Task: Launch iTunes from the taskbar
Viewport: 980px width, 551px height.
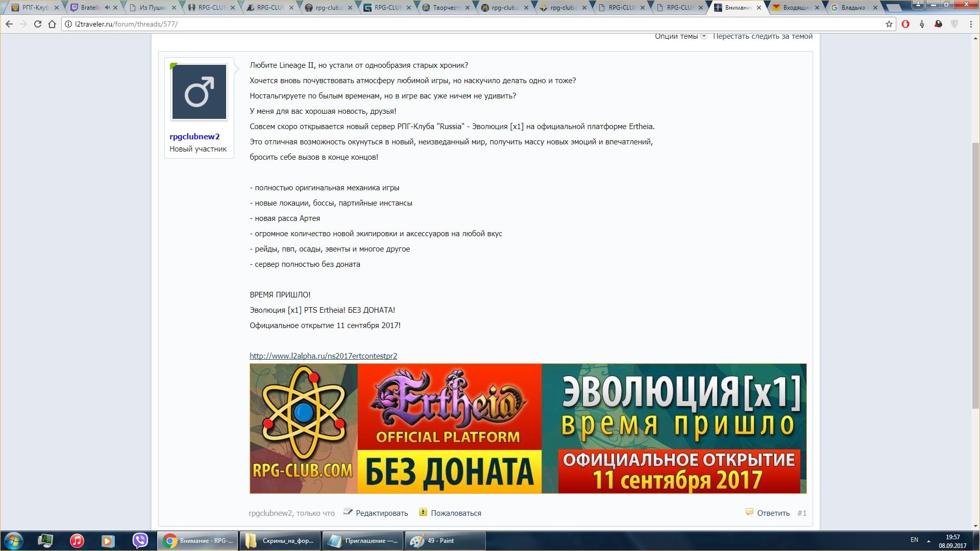Action: pyautogui.click(x=77, y=541)
